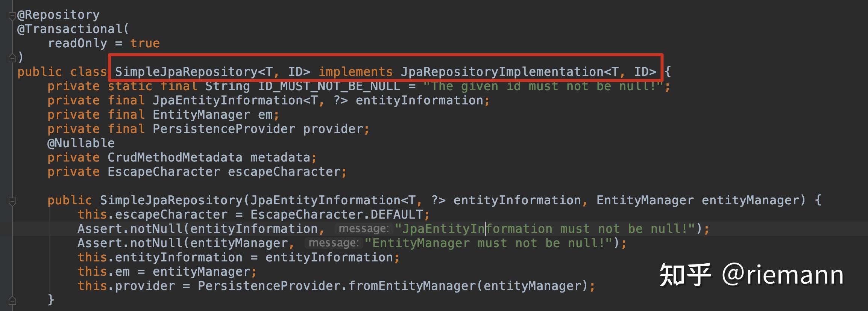Screen dimensions: 868x311
Task: Click the readOnly attribute name
Action: coord(77,44)
